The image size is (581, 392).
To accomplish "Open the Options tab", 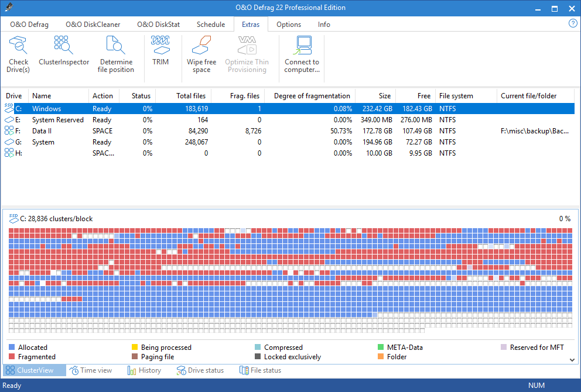I will [x=289, y=25].
